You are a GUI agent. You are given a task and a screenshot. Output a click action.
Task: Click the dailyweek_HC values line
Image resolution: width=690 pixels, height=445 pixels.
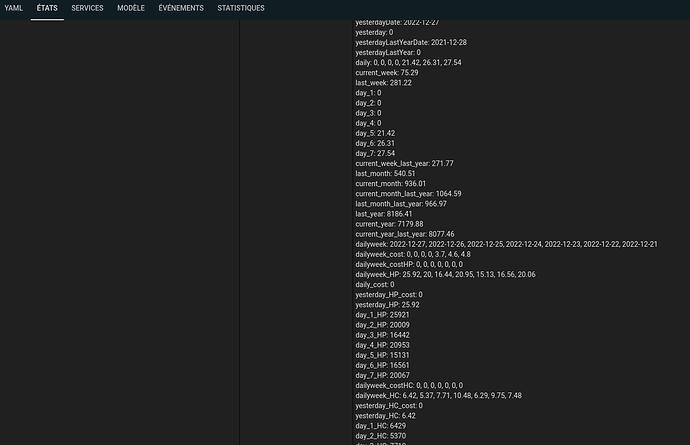click(438, 395)
